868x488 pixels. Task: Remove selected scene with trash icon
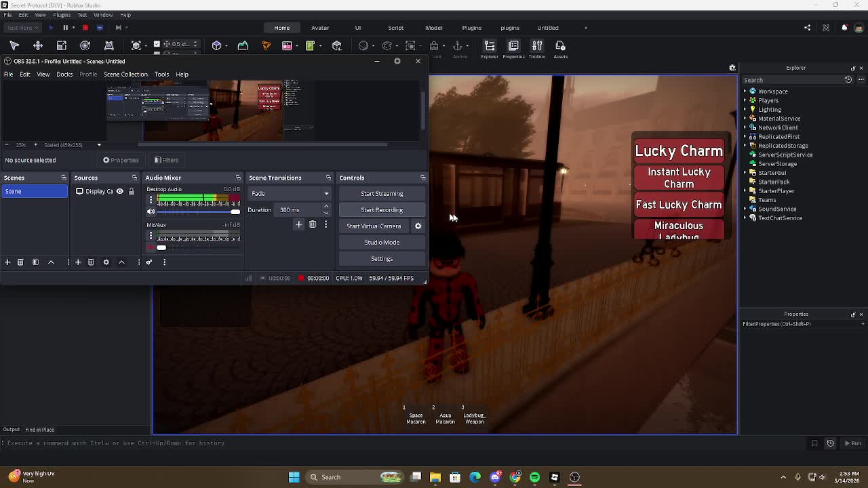coord(20,262)
